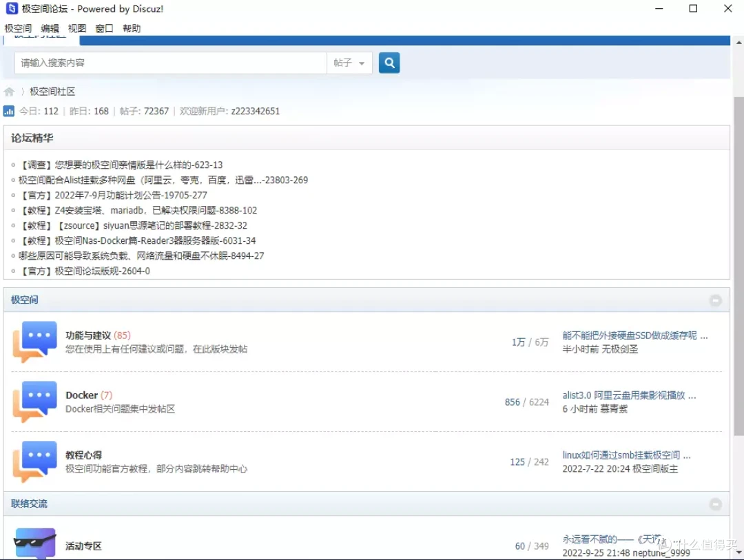744x560 pixels.
Task: Click the vertical scrollbar thumb
Action: click(x=738, y=266)
